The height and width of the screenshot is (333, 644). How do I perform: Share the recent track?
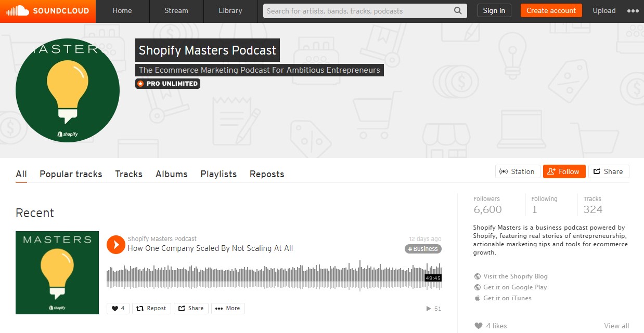click(x=191, y=309)
